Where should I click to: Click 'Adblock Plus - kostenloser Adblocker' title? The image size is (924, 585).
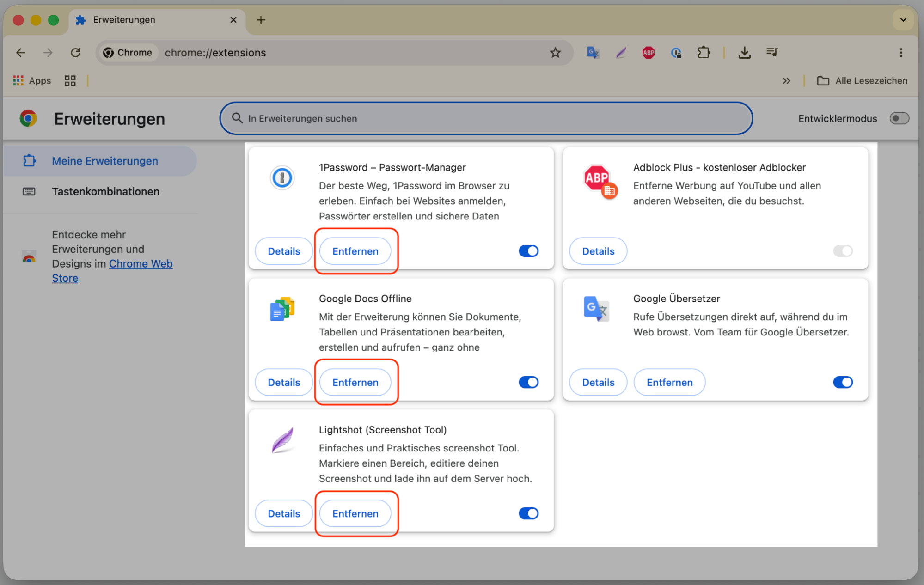point(719,167)
